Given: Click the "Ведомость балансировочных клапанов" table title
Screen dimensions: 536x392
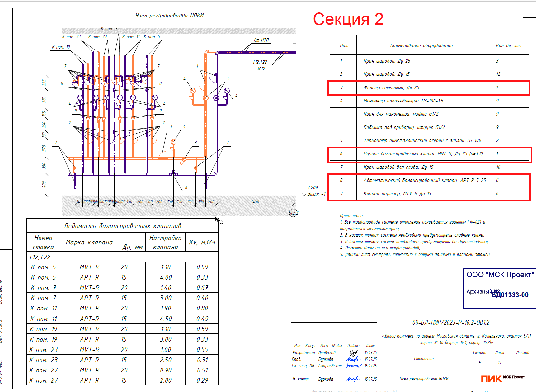Looking at the screenshot, I should point(123,226).
